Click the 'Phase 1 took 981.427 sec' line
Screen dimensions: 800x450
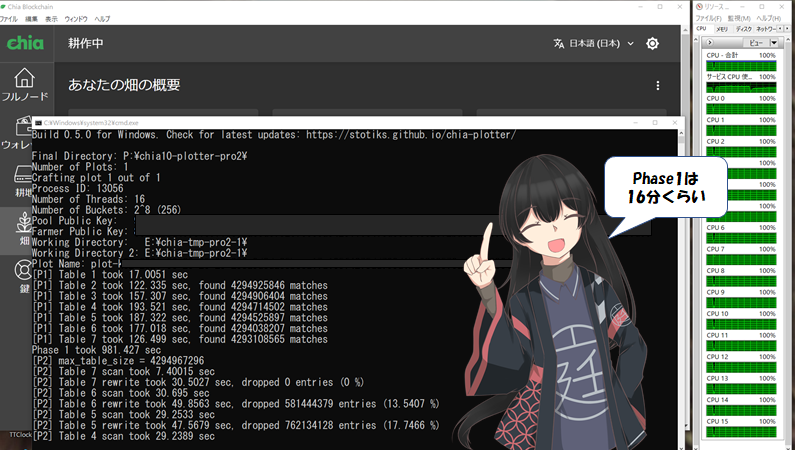(x=96, y=350)
